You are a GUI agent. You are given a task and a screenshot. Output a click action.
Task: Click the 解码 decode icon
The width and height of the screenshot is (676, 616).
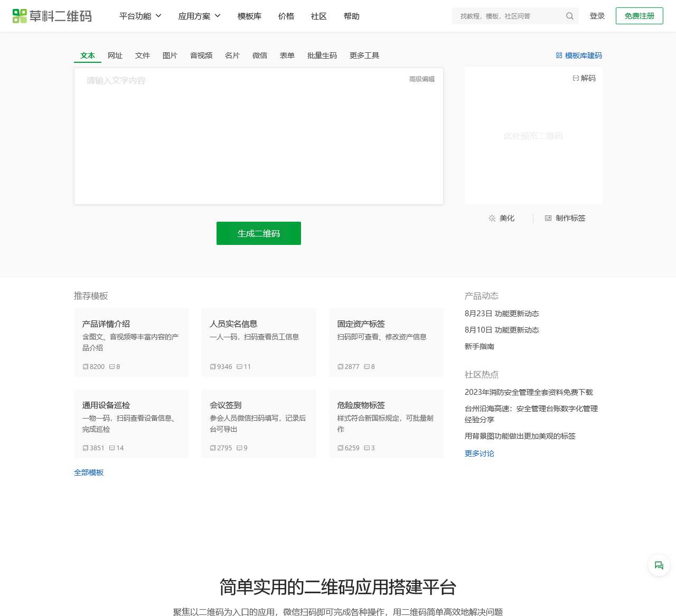pos(576,78)
